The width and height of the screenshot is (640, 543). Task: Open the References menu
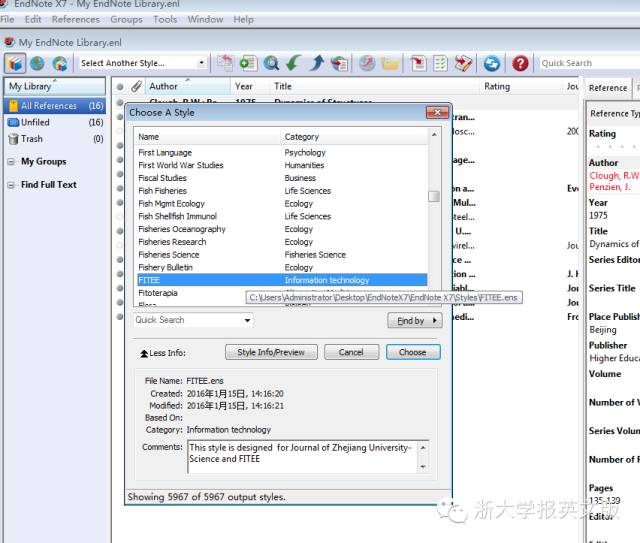[x=76, y=19]
